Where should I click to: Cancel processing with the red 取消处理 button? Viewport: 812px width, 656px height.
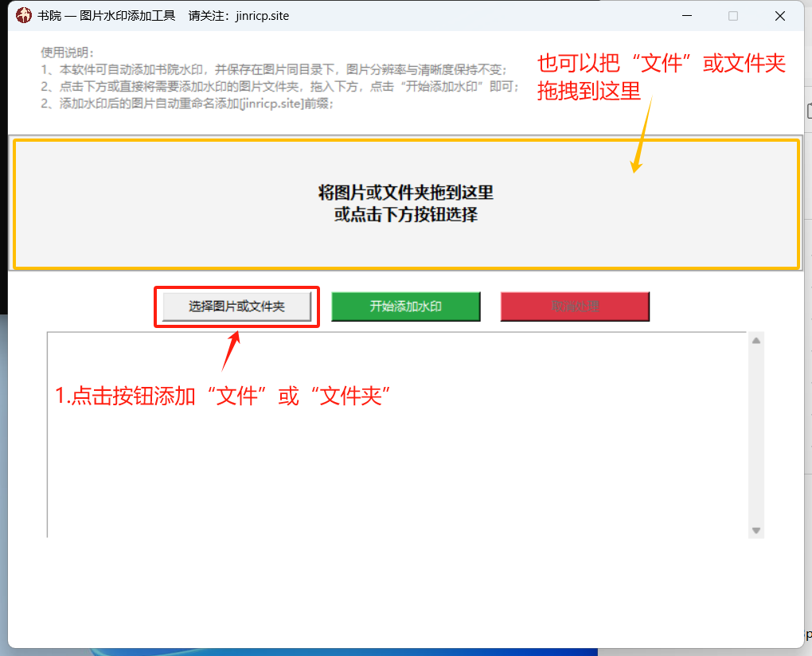click(x=575, y=306)
